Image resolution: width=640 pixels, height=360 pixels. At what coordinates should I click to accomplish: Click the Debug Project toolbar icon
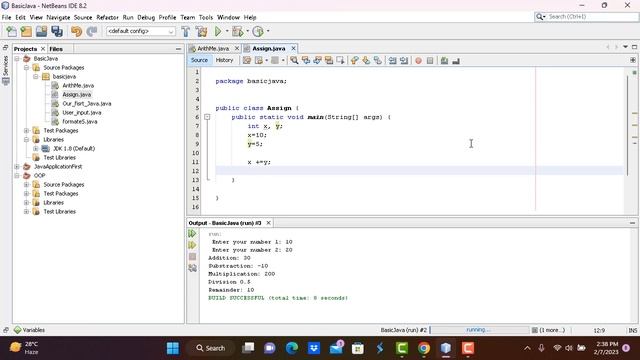click(x=237, y=31)
